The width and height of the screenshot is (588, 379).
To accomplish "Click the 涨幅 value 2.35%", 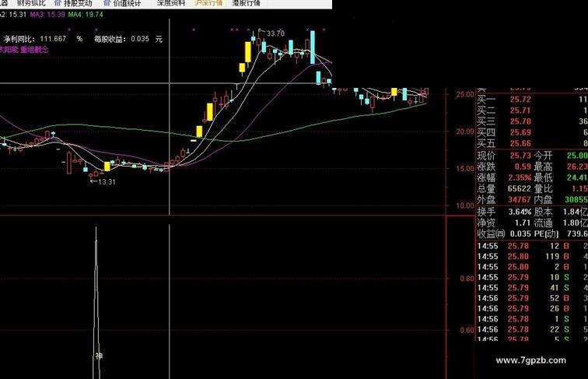I will (520, 177).
